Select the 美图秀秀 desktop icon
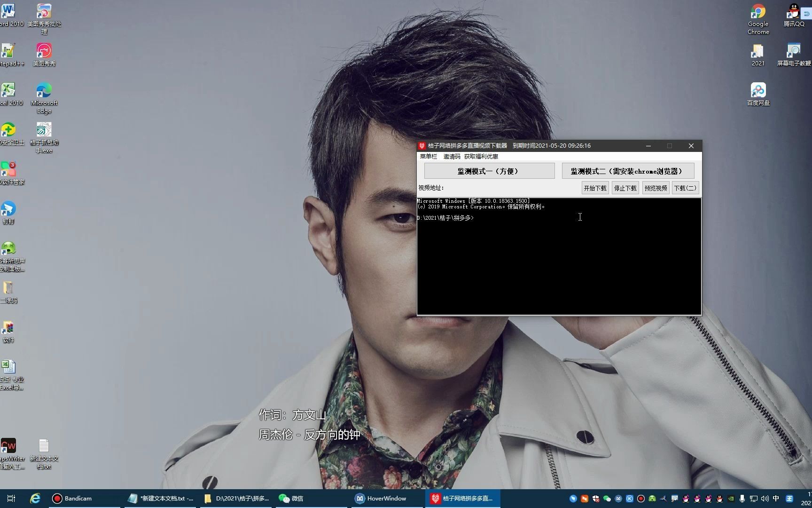The image size is (812, 508). pyautogui.click(x=44, y=55)
